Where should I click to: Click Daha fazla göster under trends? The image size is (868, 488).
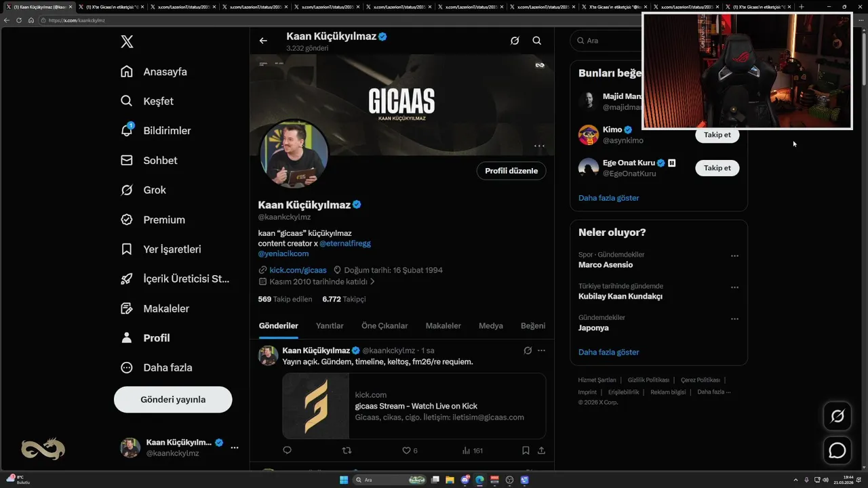608,352
